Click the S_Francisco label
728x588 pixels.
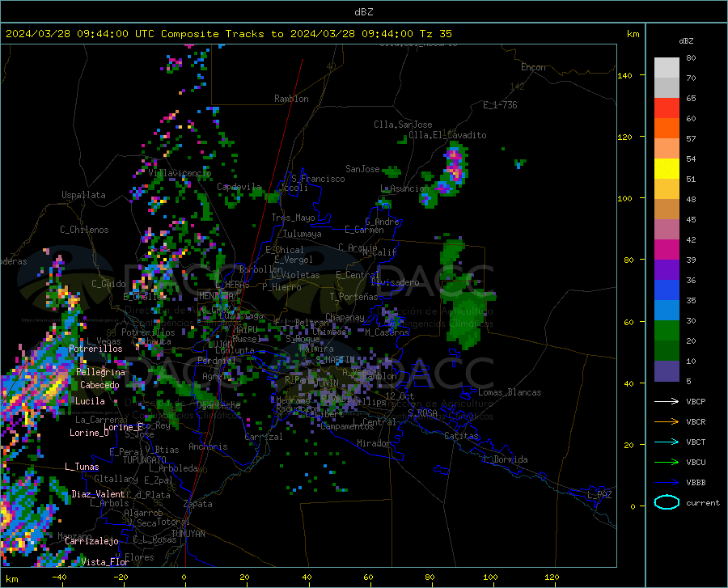tap(318, 179)
